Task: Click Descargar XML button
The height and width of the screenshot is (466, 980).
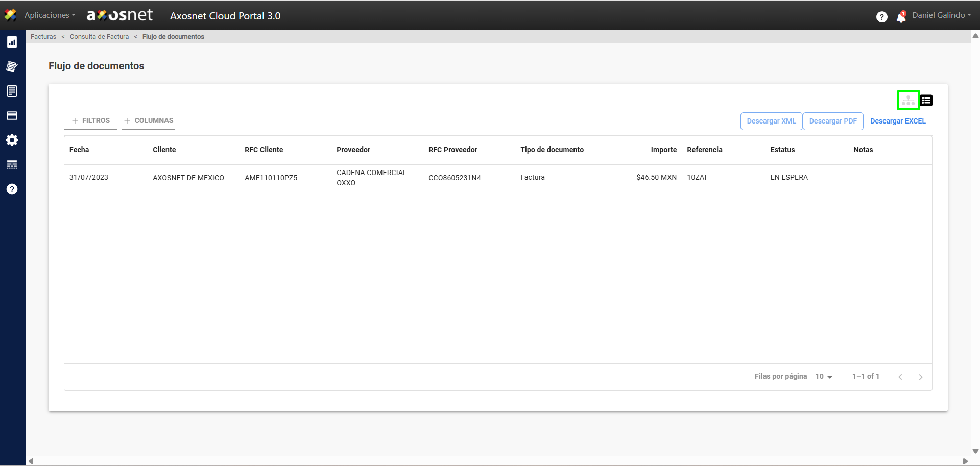Action: coord(771,121)
